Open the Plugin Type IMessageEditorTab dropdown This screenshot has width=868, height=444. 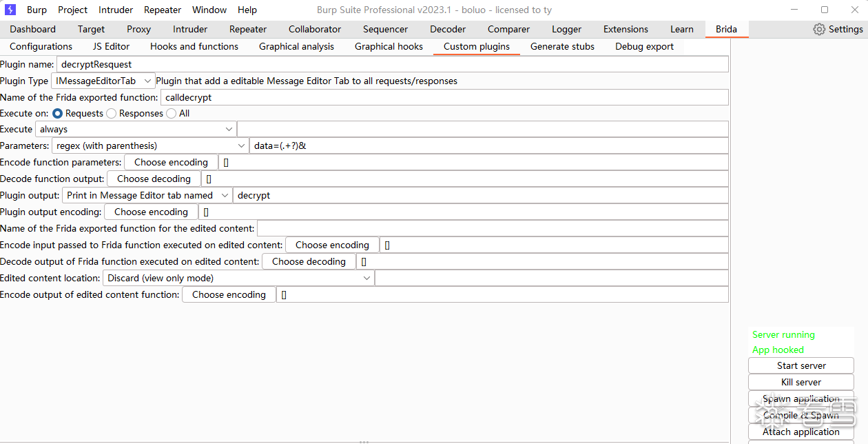point(103,81)
